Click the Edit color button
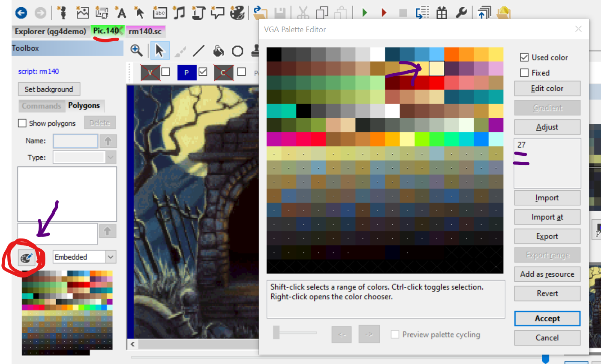Viewport: 601px width, 364px height. (547, 89)
